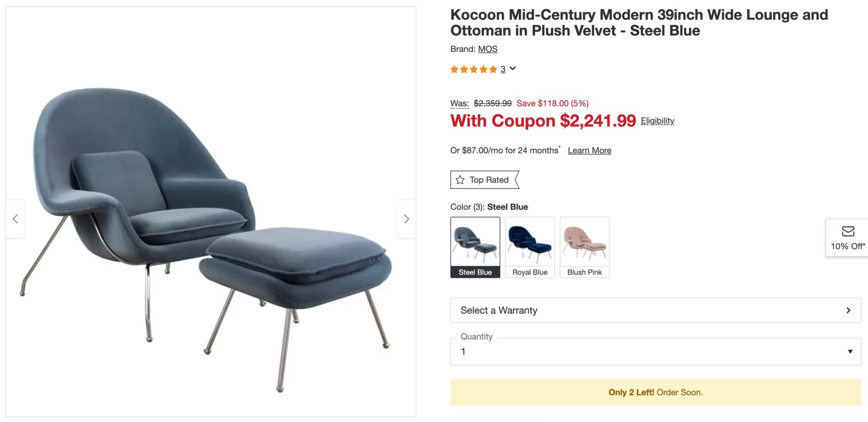The height and width of the screenshot is (422, 868).
Task: Click the first rating star
Action: [x=454, y=69]
